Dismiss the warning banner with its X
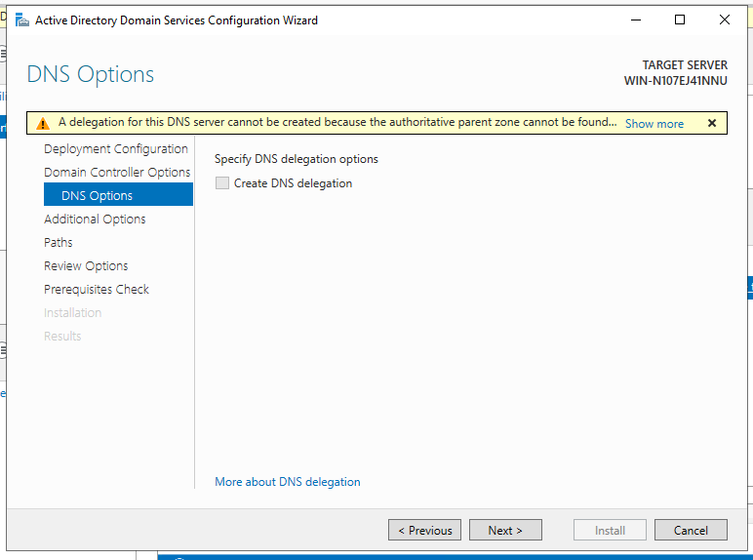This screenshot has height=560, width=753. pyautogui.click(x=711, y=123)
